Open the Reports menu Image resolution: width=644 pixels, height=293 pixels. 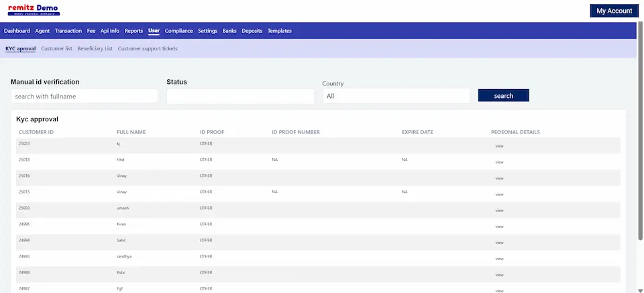click(134, 31)
